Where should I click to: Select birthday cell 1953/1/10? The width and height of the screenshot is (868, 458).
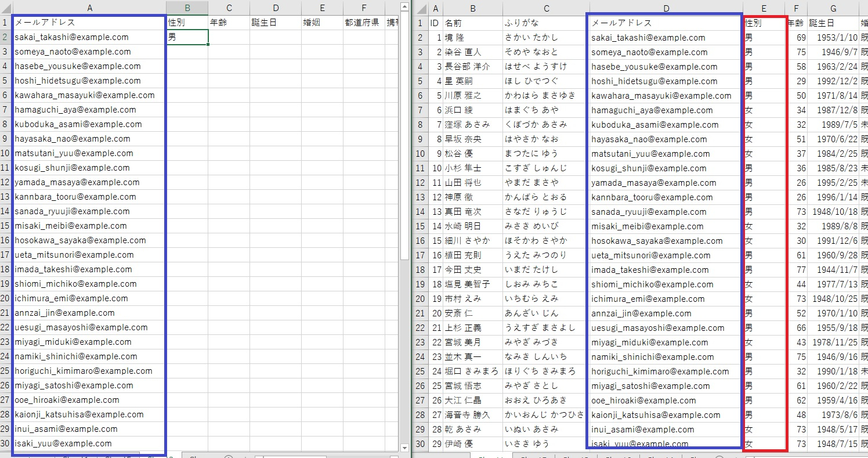(x=833, y=38)
